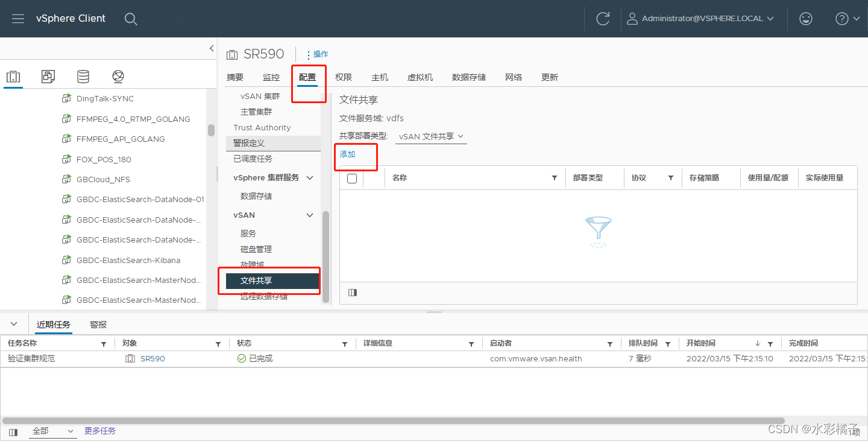868x441 pixels.
Task: Filter the 启动者 column
Action: point(610,344)
